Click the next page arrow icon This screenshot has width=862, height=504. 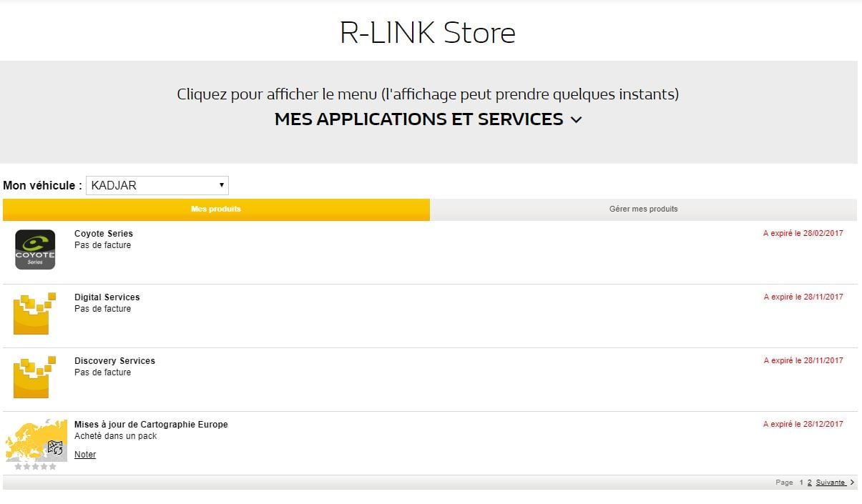coord(852,483)
